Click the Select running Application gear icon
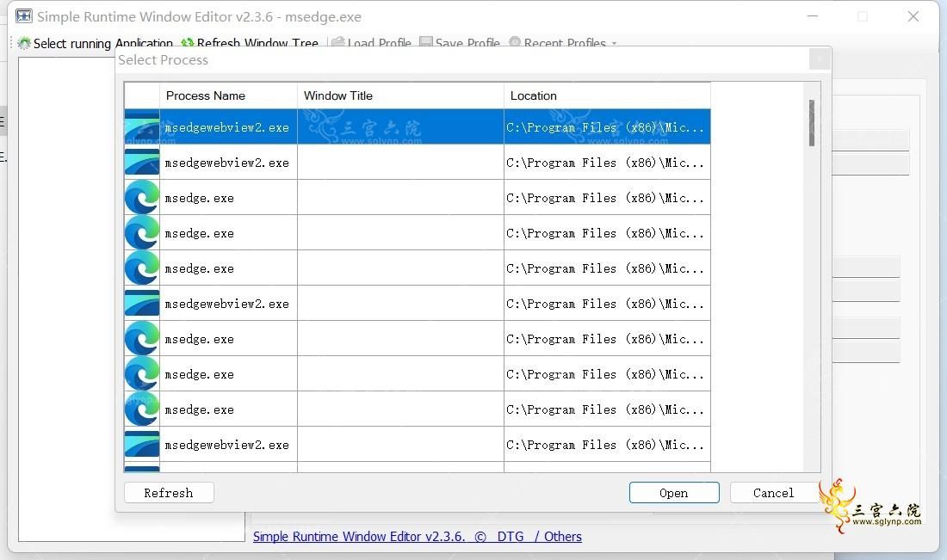 tap(24, 43)
